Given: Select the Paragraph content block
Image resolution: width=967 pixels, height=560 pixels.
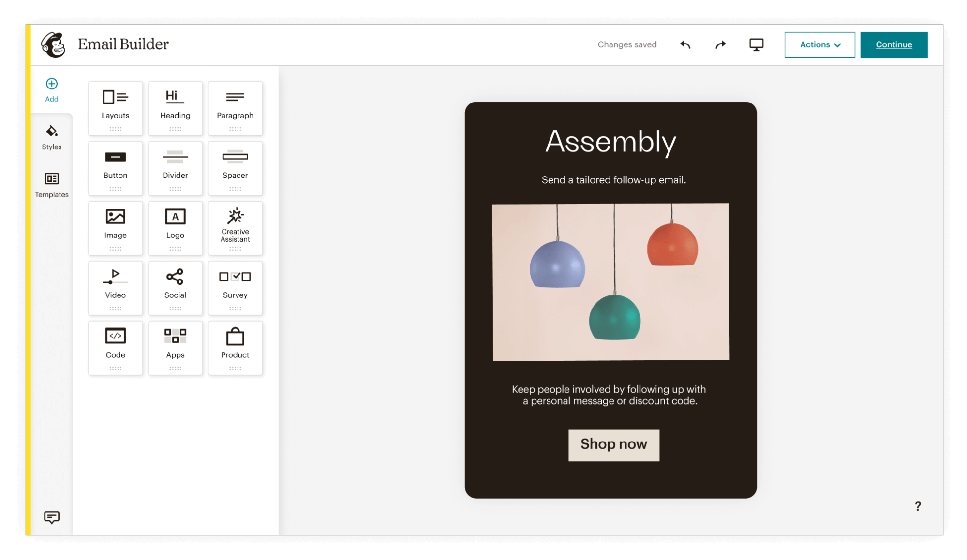Looking at the screenshot, I should [235, 108].
